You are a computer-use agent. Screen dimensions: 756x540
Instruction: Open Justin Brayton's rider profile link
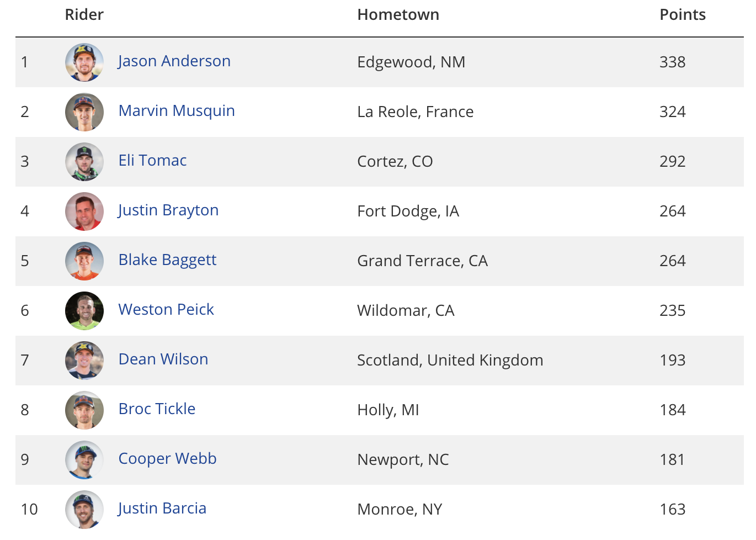coord(168,210)
